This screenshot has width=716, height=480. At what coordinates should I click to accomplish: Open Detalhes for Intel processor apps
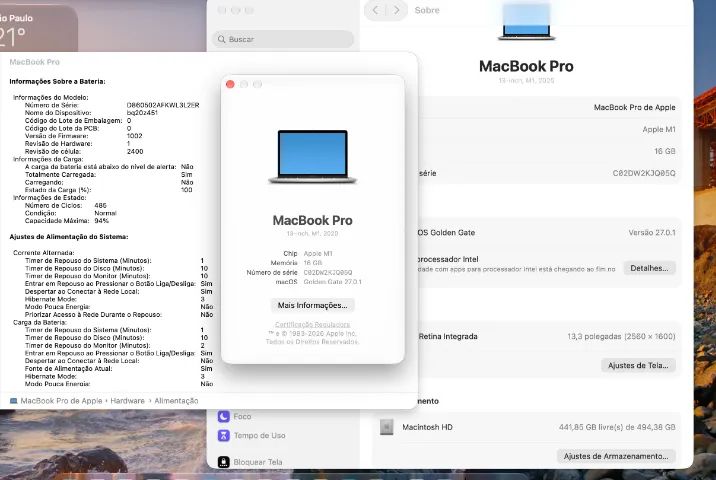click(x=649, y=268)
